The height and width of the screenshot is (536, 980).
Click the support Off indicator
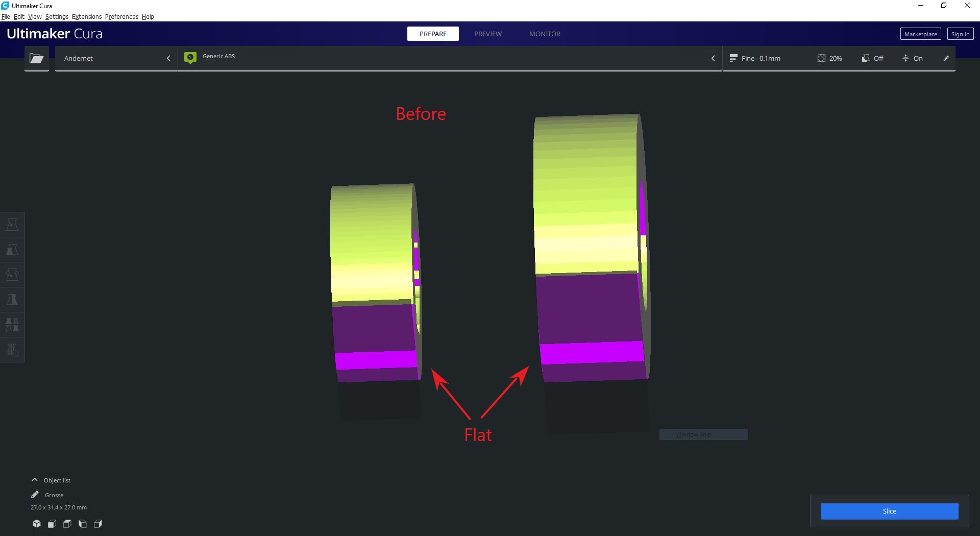872,58
